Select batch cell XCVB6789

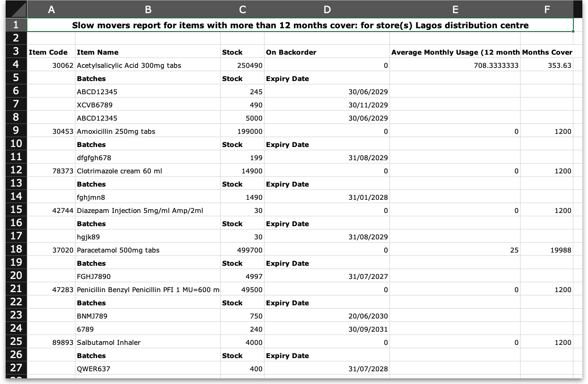coord(94,105)
